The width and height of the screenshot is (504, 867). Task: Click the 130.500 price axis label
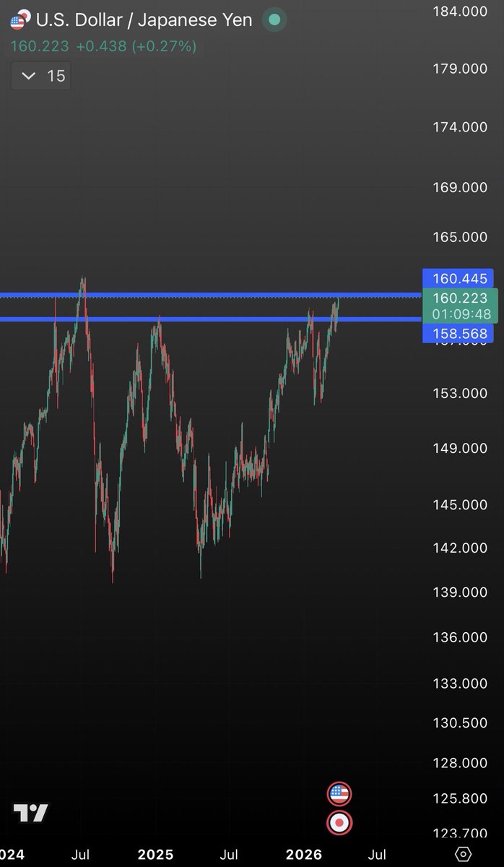460,723
